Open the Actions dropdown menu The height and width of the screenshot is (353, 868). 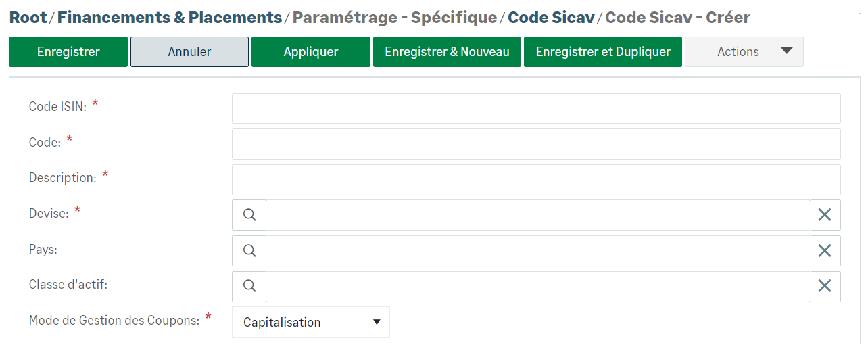pos(744,52)
